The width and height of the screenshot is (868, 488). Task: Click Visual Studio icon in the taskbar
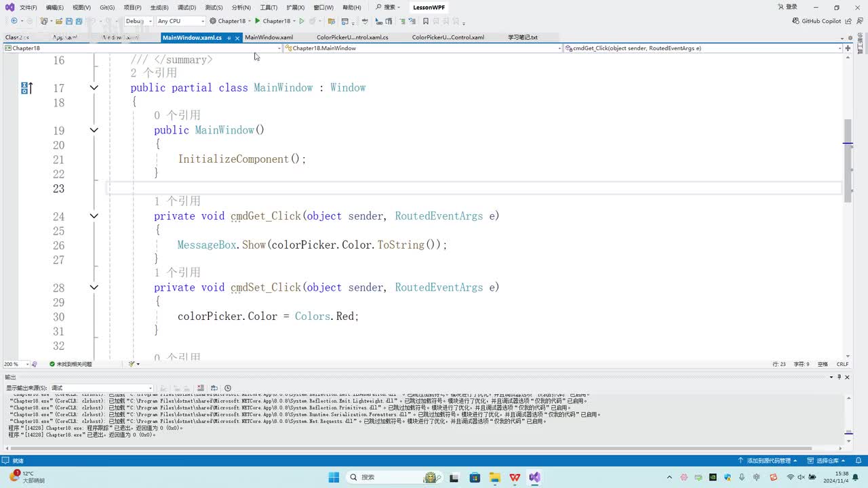[x=535, y=477]
